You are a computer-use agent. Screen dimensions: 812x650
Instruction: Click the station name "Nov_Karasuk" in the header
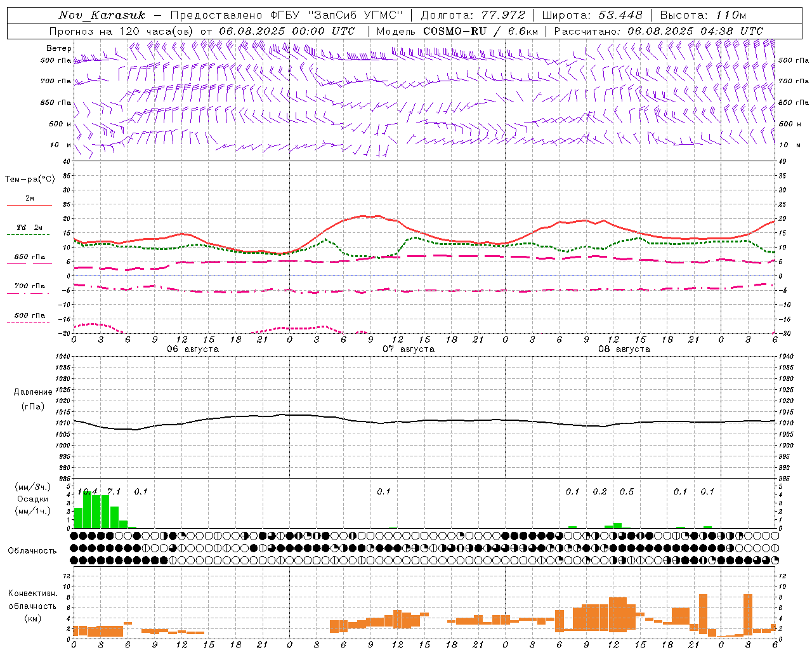(x=101, y=15)
